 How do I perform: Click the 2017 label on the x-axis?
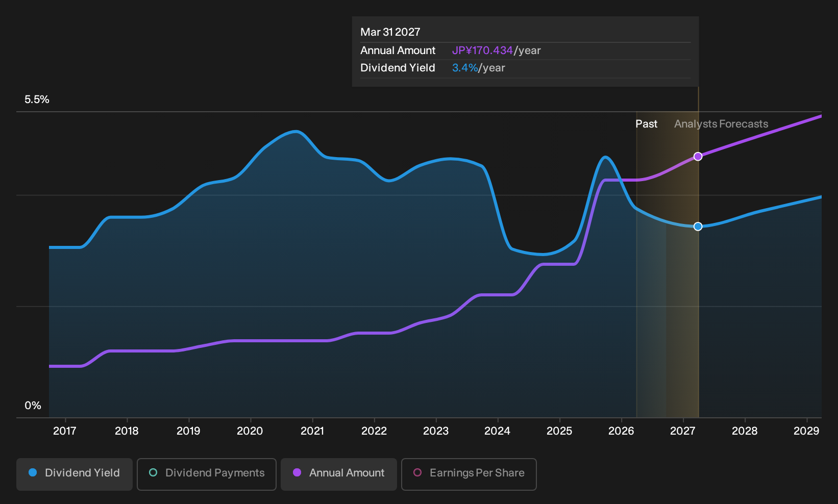click(65, 431)
